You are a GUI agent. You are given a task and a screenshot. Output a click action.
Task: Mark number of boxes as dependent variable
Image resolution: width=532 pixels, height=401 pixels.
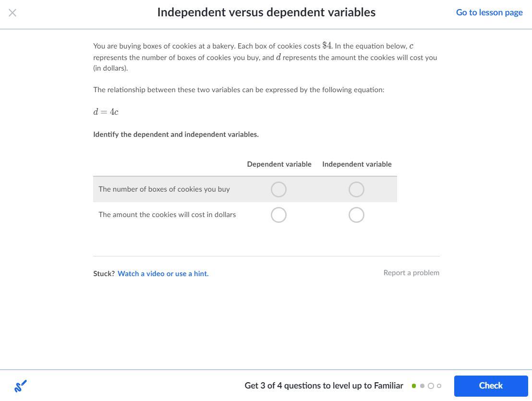[x=278, y=189]
